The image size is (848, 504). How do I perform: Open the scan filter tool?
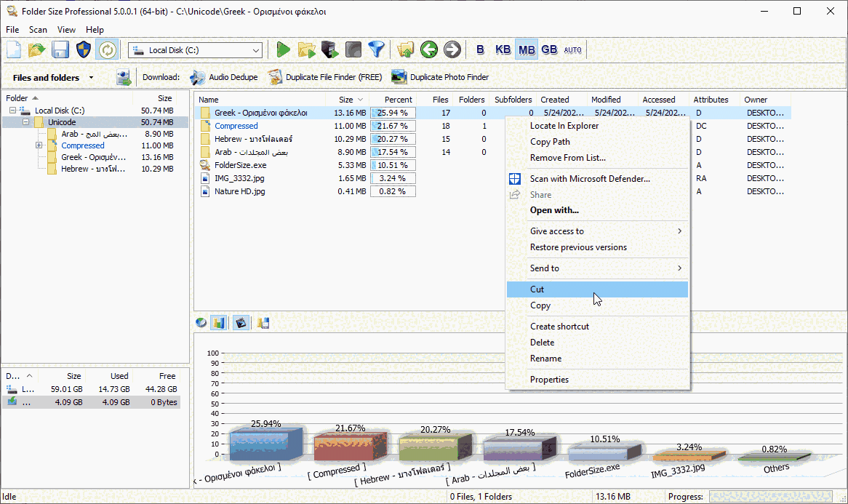[377, 49]
